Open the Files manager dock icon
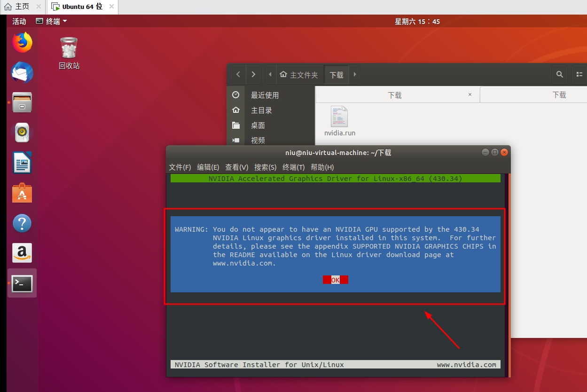The width and height of the screenshot is (587, 392). (x=22, y=102)
